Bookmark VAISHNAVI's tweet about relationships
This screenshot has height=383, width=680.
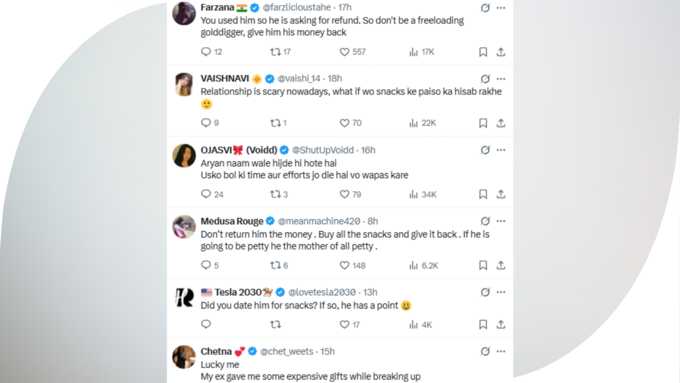pos(483,123)
